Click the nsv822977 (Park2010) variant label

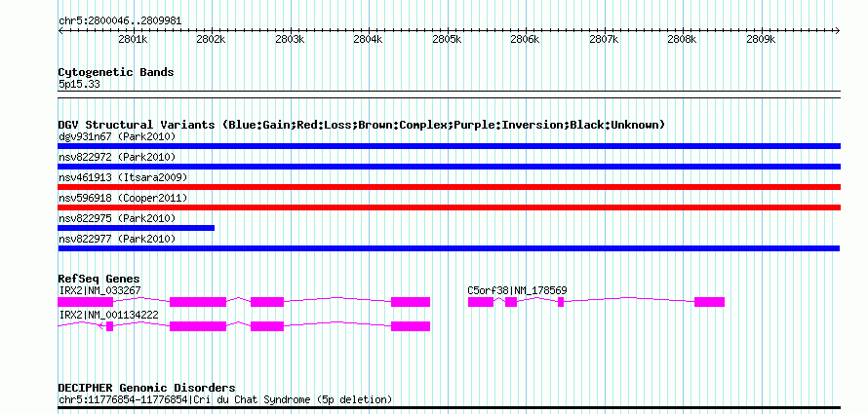pos(117,239)
